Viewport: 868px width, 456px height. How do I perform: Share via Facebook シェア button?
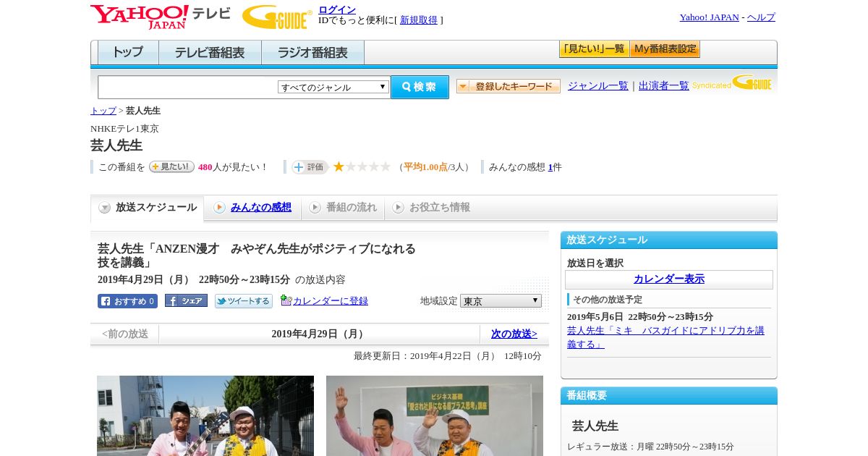click(186, 300)
